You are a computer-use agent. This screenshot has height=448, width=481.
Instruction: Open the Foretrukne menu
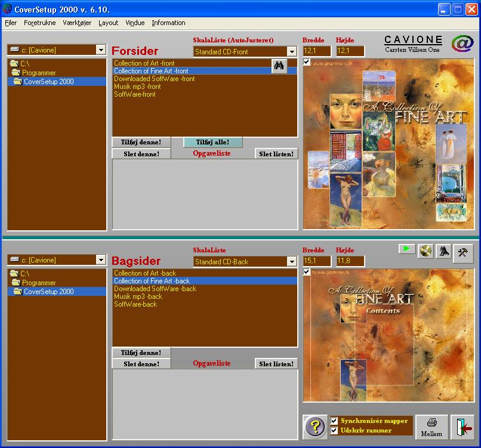point(40,23)
